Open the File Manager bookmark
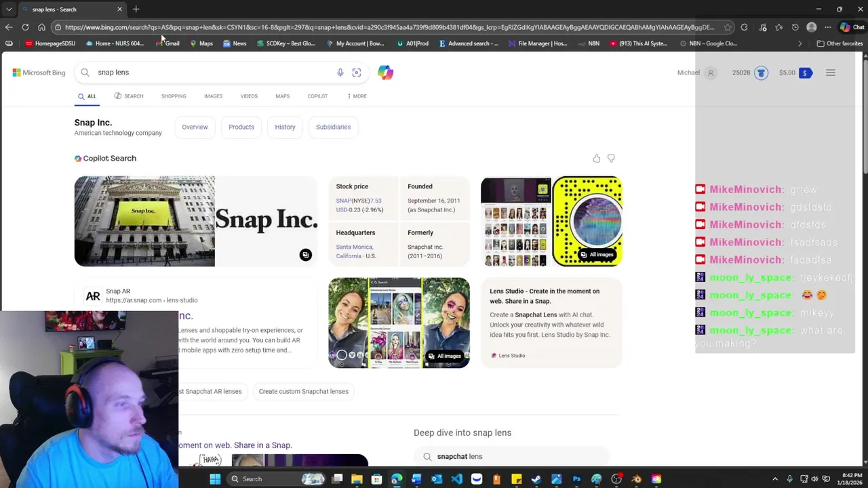 (537, 43)
